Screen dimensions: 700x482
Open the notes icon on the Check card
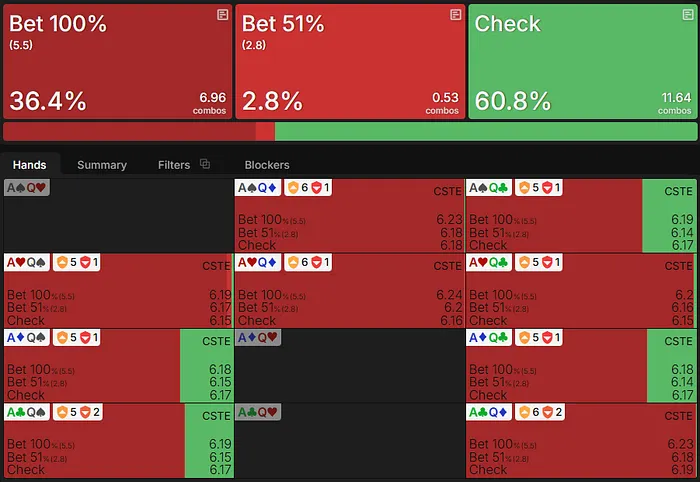click(686, 15)
